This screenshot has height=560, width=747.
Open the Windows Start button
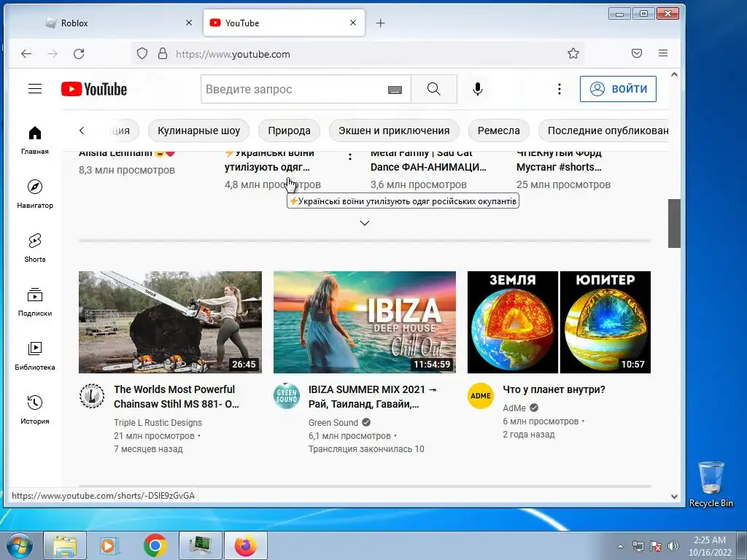pyautogui.click(x=18, y=545)
